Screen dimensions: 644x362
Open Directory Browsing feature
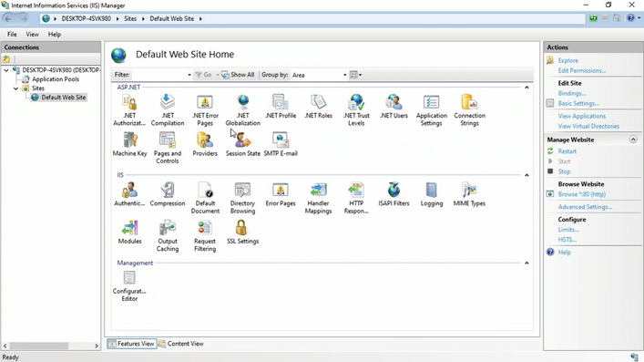pos(242,198)
